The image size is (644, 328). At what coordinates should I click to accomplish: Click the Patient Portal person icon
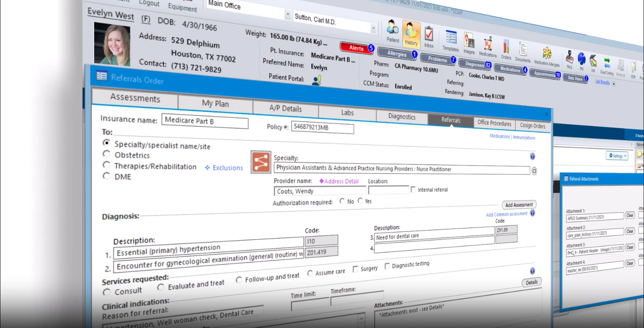[x=317, y=81]
